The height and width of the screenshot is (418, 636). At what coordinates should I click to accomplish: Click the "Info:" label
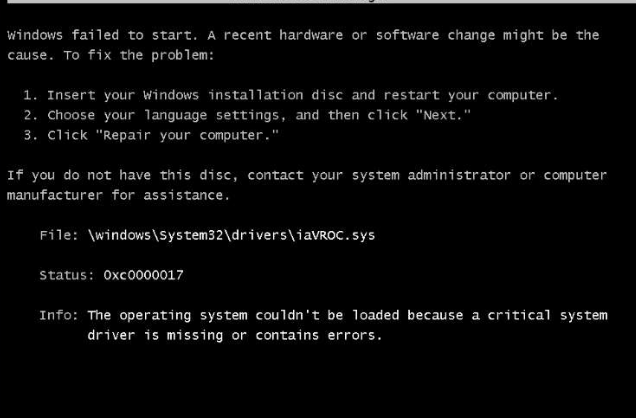coord(58,315)
